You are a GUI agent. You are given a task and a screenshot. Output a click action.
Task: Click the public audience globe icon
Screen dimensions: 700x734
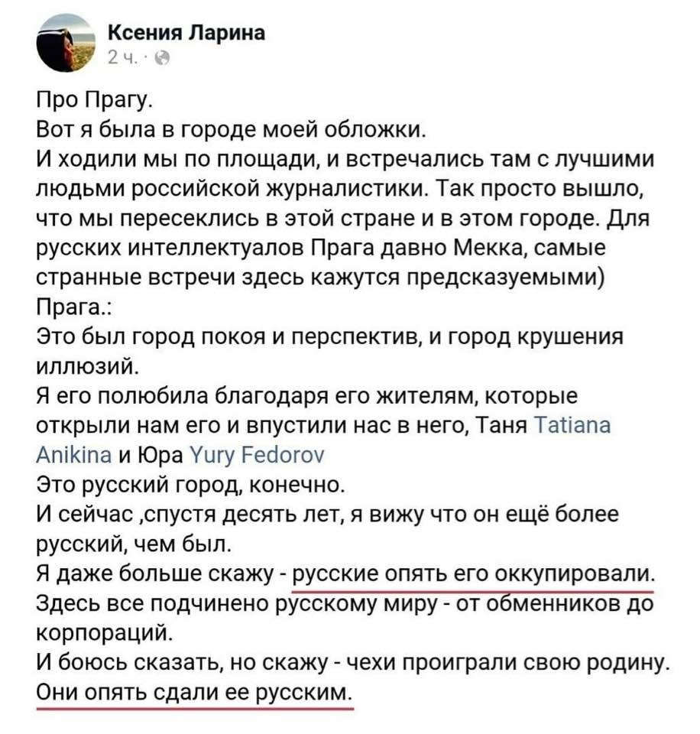[x=162, y=58]
